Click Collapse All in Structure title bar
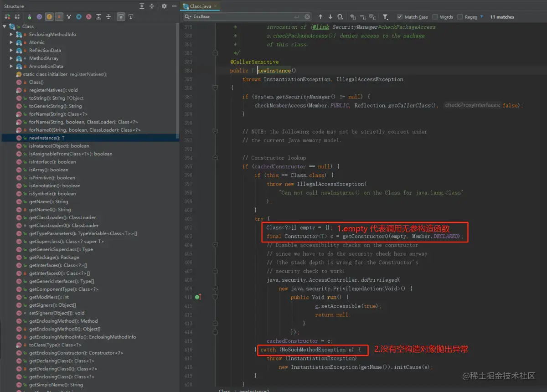 coord(152,6)
